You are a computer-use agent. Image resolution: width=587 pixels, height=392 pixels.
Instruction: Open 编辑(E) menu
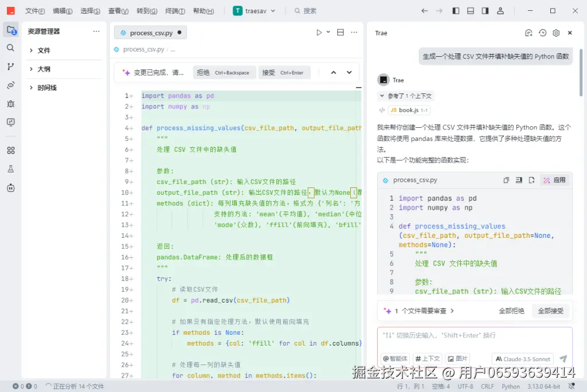(62, 11)
